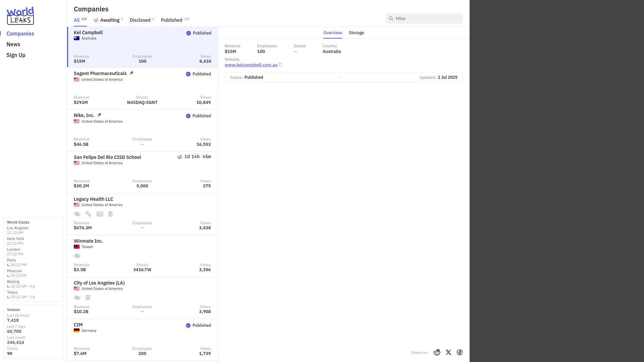This screenshot has height=362, width=644.
Task: Open www.kelcampbell.com.au website link
Action: tap(251, 65)
